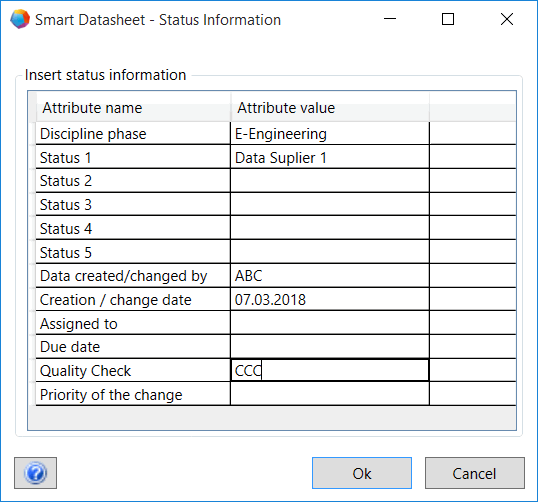Select the creation date 07.03.2018 cell
Viewport: 538px width, 502px height.
[x=330, y=299]
